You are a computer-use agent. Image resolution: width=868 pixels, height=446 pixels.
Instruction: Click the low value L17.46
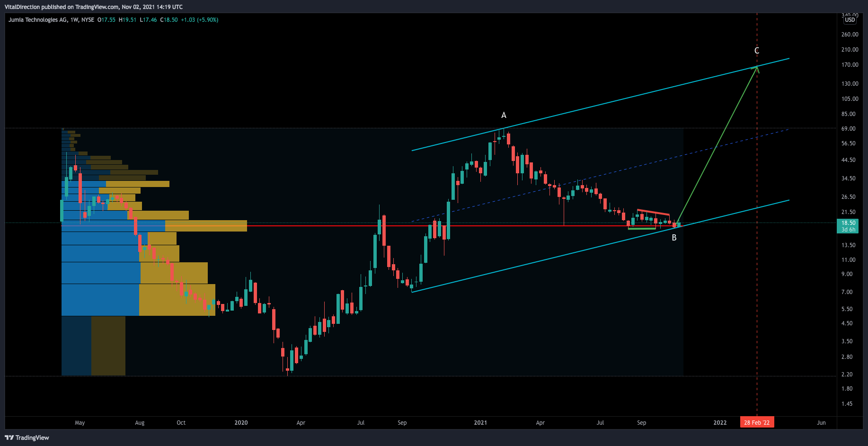click(148, 20)
